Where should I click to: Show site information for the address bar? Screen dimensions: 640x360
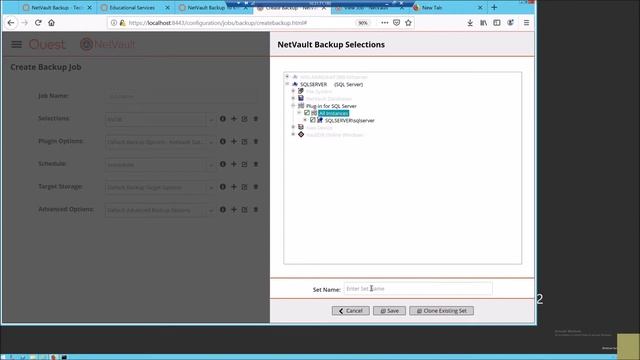[114, 23]
